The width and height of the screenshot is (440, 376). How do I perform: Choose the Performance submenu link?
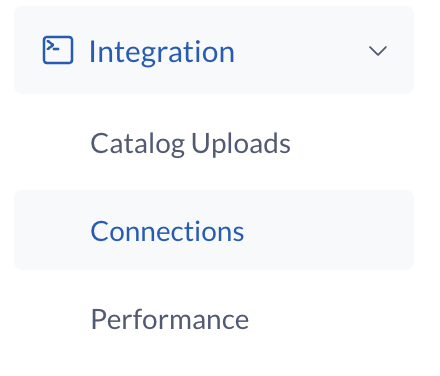coord(170,319)
